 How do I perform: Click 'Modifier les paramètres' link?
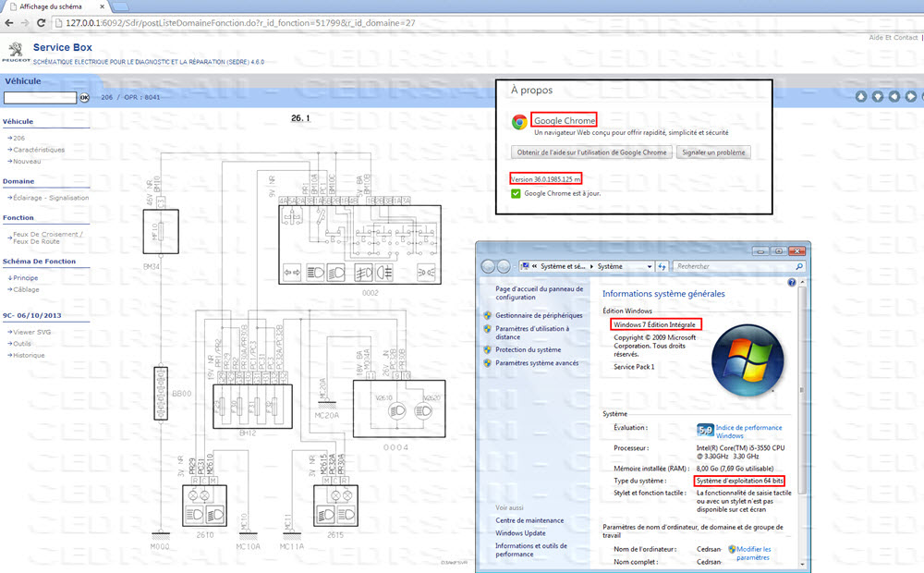tap(753, 553)
